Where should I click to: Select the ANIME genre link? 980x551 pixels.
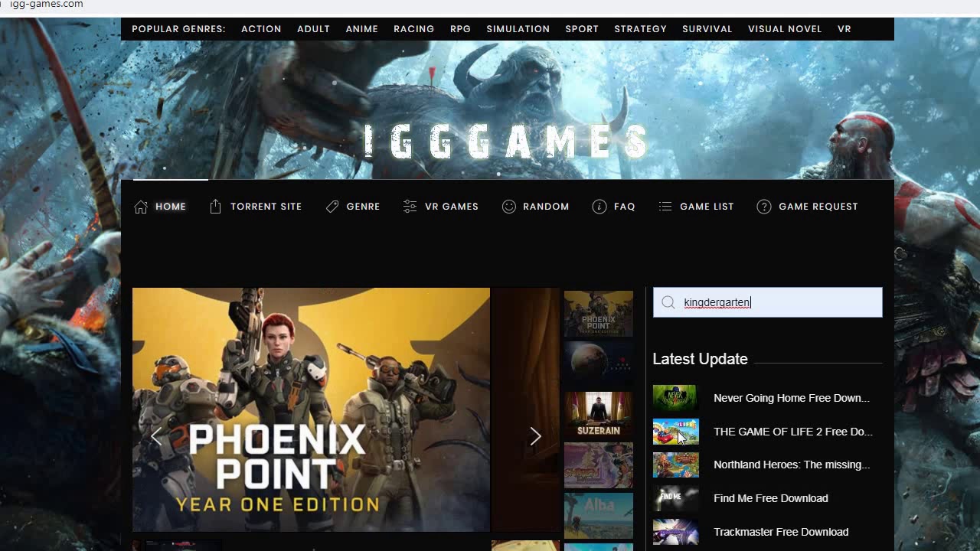(x=361, y=29)
